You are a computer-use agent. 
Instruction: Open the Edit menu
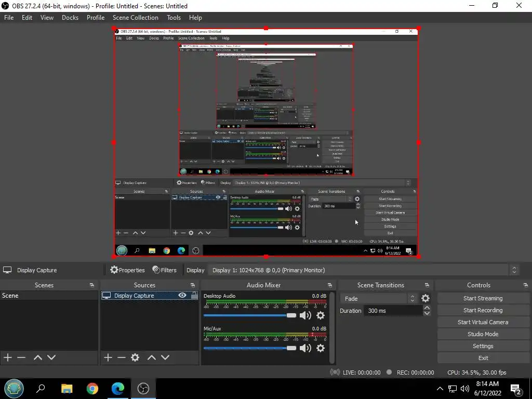(27, 18)
